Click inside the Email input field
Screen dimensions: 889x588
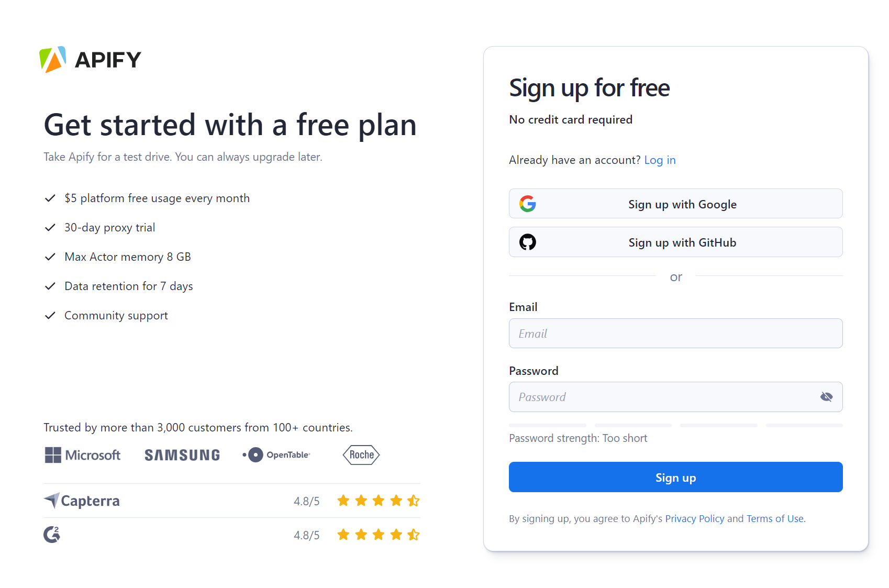[675, 333]
